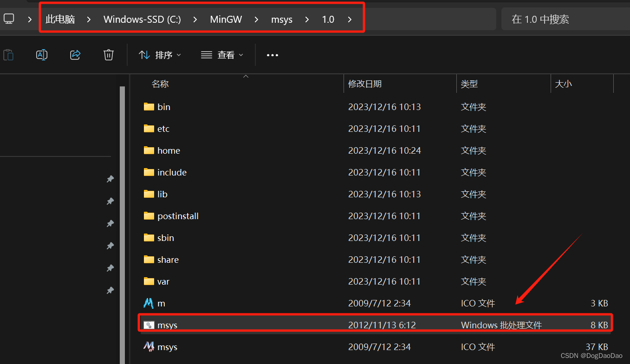Expand chevron between msys and 1.0

307,19
